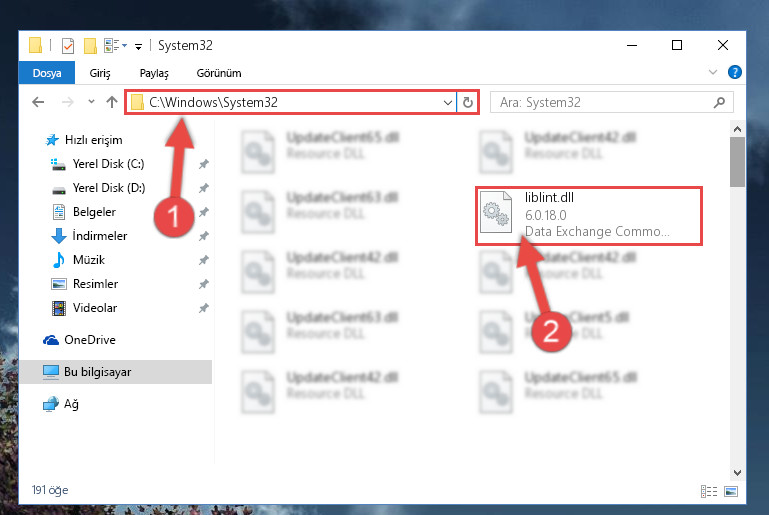This screenshot has height=515, width=769.
Task: Click New folder icon in title bar
Action: 90,46
